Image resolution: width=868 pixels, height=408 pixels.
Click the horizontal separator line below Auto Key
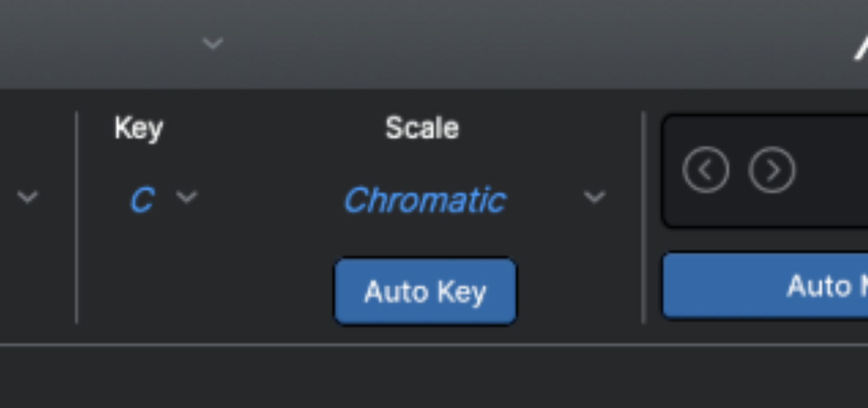point(413,345)
